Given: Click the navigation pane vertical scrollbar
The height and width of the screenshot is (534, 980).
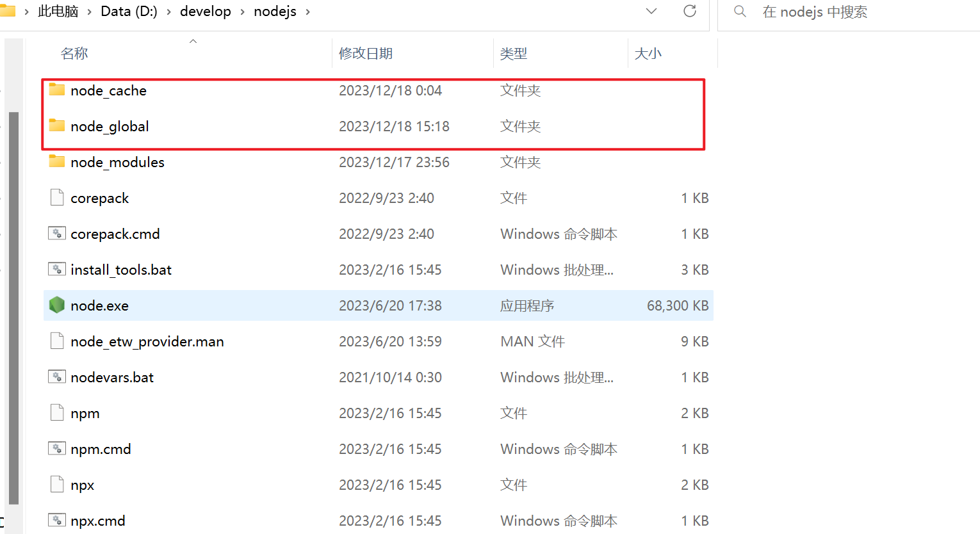Looking at the screenshot, I should pos(13,308).
